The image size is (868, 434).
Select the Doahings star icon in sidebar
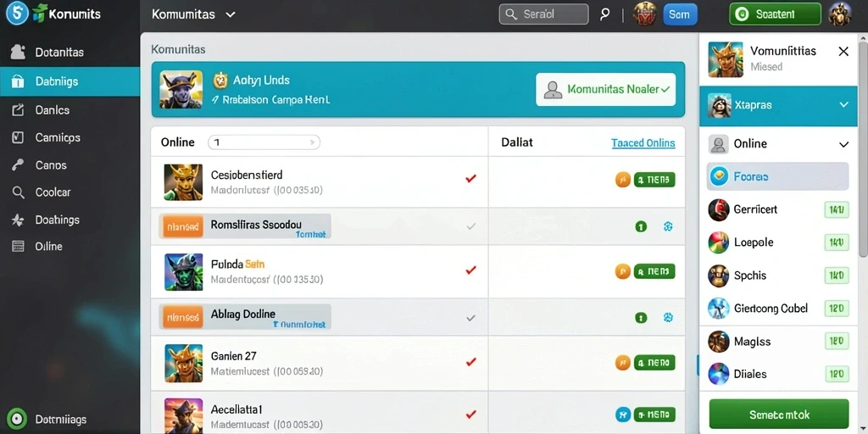click(19, 220)
